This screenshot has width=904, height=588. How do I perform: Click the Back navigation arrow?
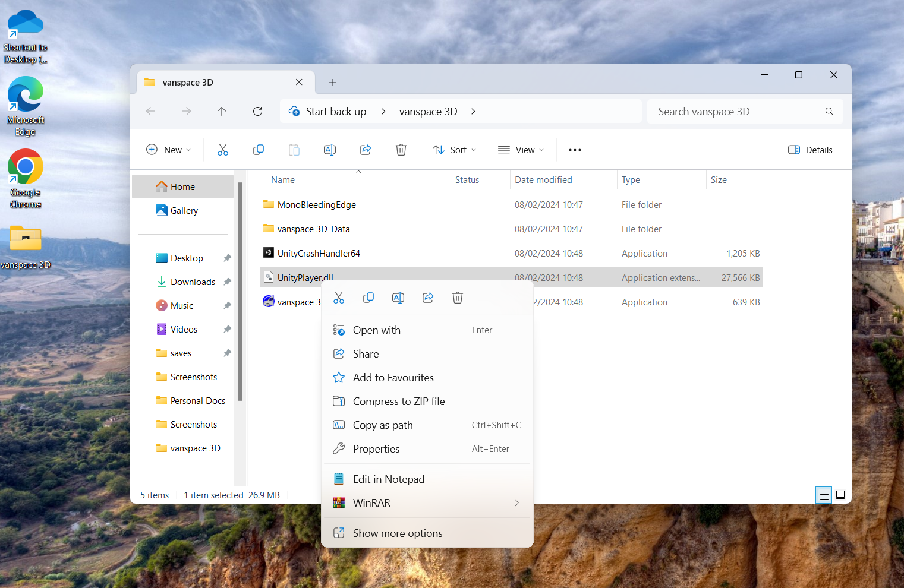click(150, 111)
